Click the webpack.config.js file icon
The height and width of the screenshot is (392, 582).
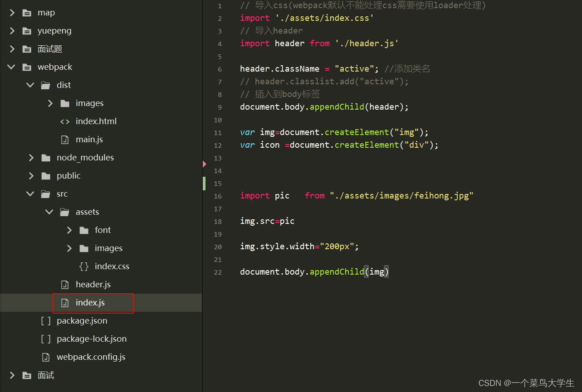click(x=46, y=357)
